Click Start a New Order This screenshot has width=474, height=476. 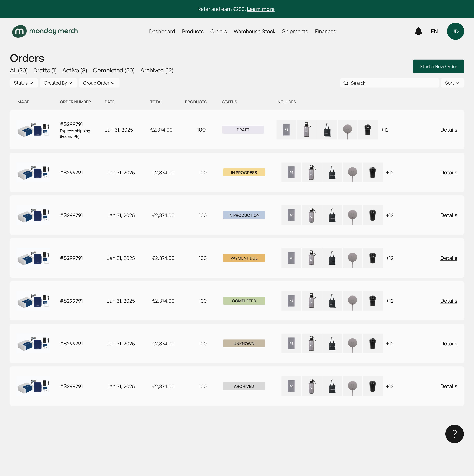[x=438, y=66]
